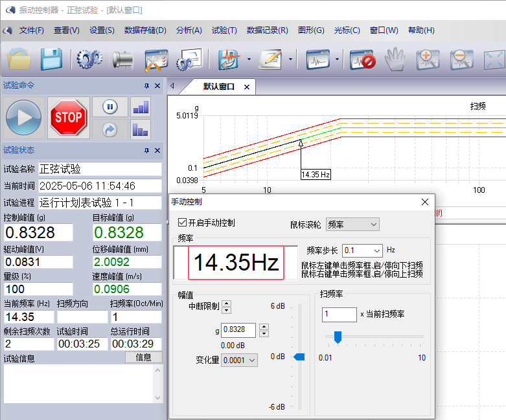Click the 扫频率 multiplier input field

click(339, 315)
